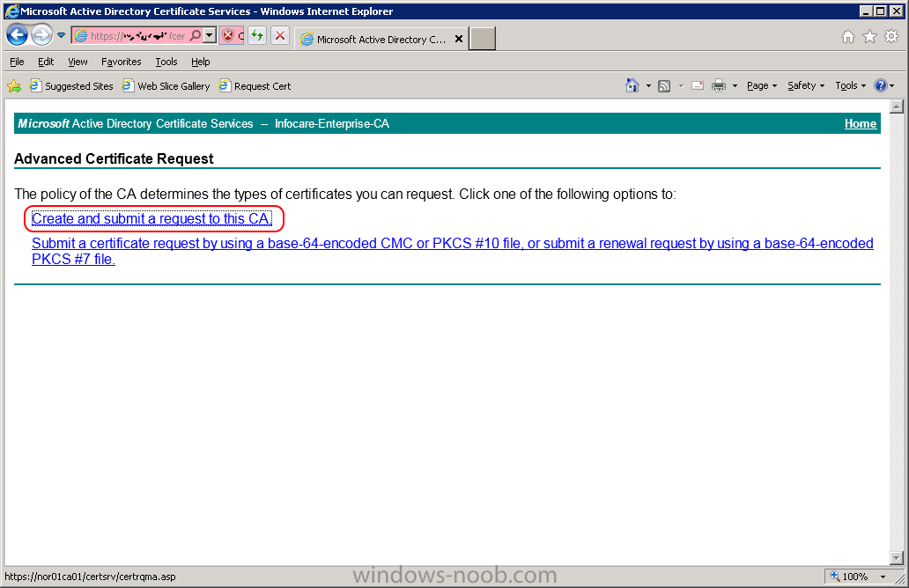
Task: Expand the feeds dropdown arrow
Action: [681, 85]
